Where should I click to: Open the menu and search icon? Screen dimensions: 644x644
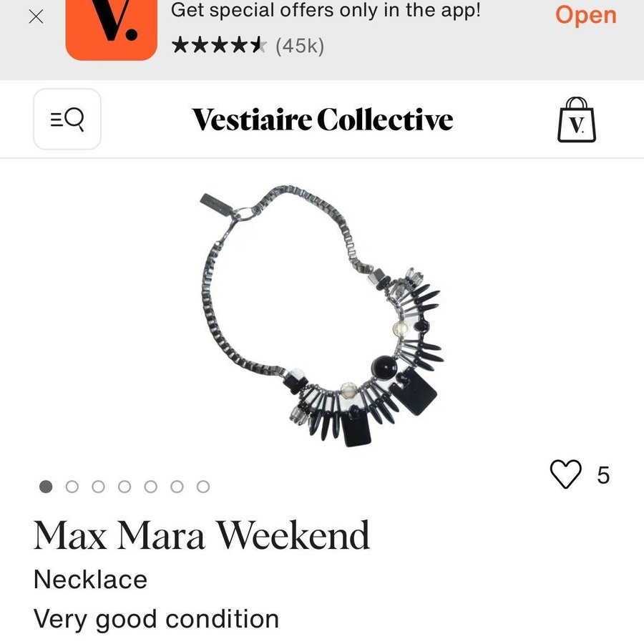click(x=67, y=119)
